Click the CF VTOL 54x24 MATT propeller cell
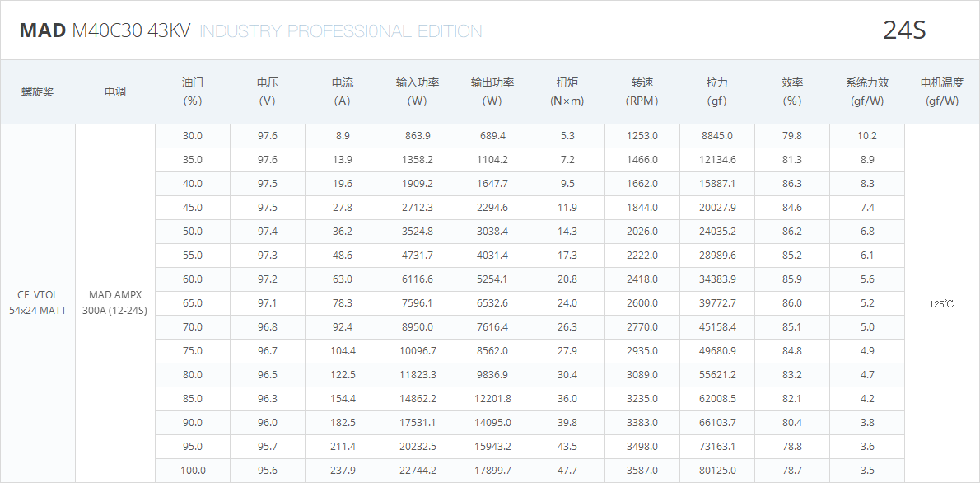 coord(38,302)
